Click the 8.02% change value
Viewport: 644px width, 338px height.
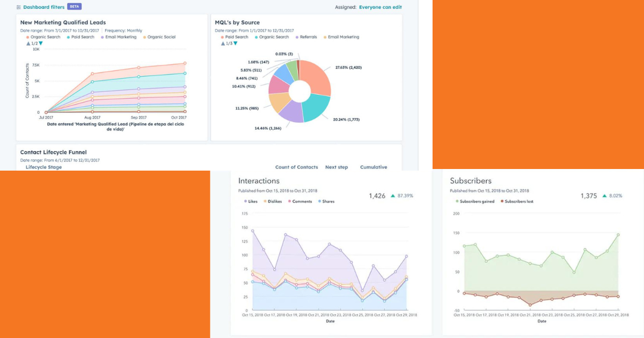coord(616,196)
